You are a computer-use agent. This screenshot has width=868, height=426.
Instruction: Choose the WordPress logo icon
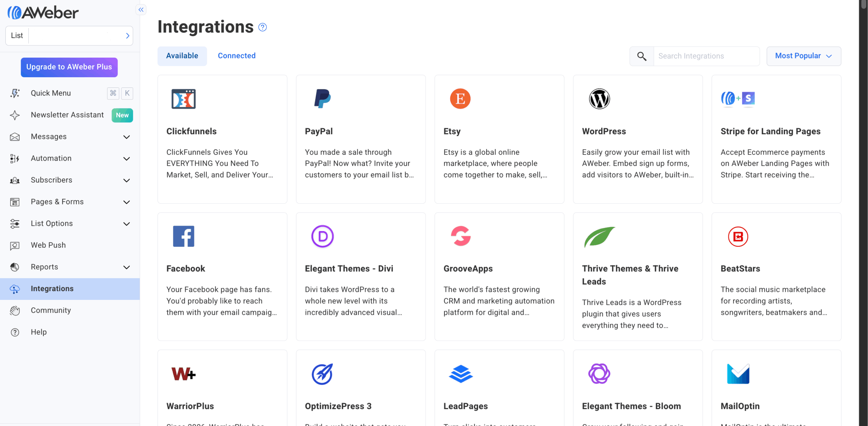[x=599, y=99]
